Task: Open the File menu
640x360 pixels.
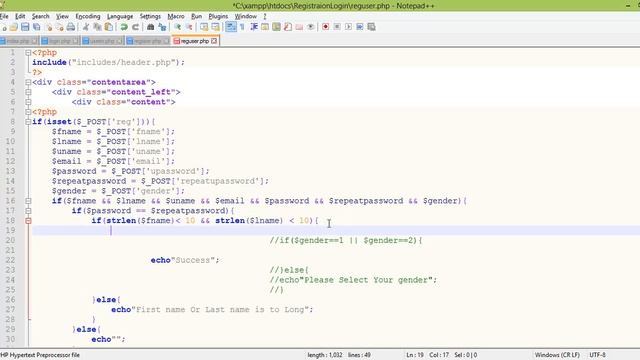Action: 4,16
